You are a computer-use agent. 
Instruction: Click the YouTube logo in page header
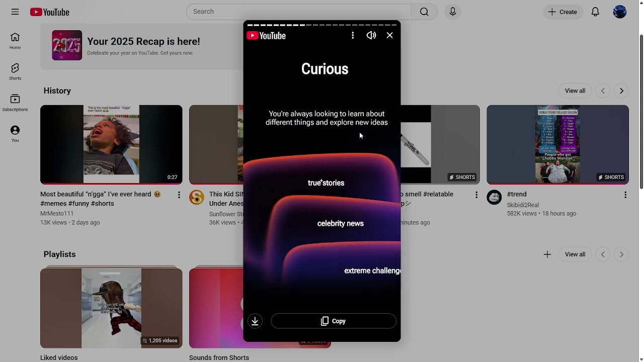49,12
